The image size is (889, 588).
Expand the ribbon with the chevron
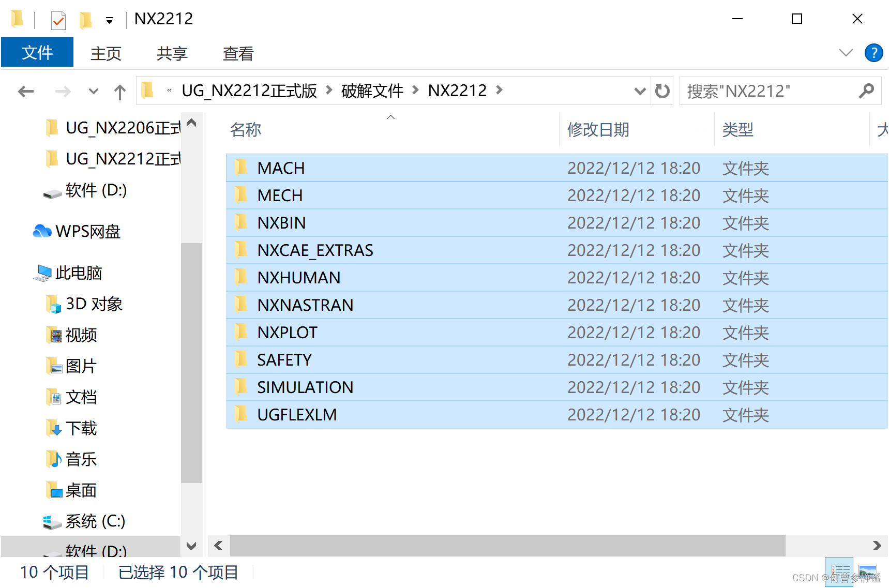click(846, 53)
